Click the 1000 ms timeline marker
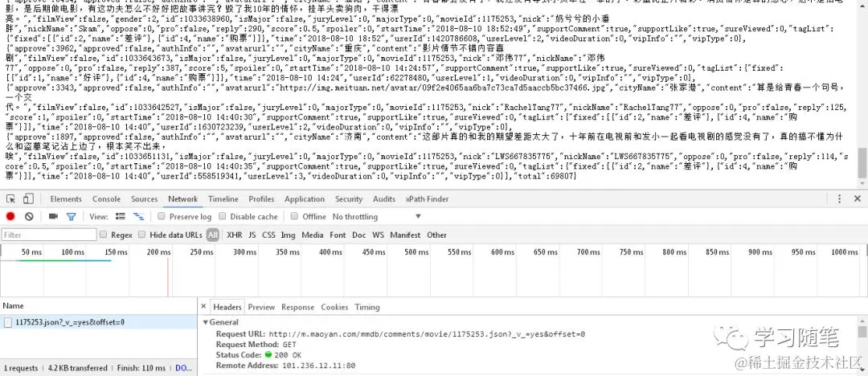Image resolution: width=868 pixels, height=376 pixels. click(x=845, y=252)
